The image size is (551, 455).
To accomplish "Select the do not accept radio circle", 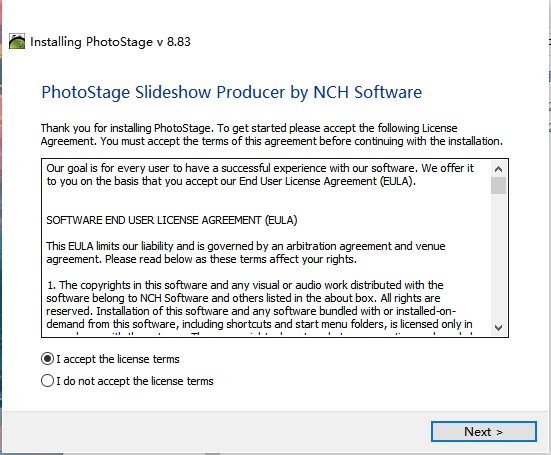I will pyautogui.click(x=47, y=381).
